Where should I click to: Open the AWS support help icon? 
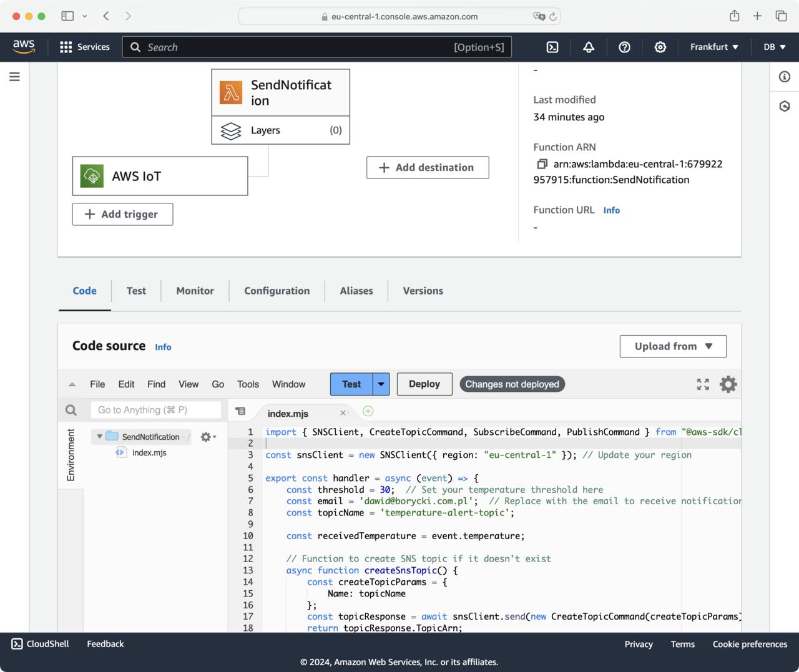[x=624, y=47]
